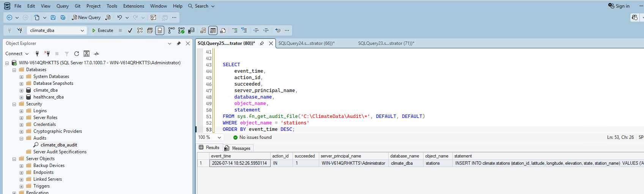This screenshot has height=194, width=644.
Task: Open the Connect dropdown in Object Explorer
Action: tap(17, 54)
